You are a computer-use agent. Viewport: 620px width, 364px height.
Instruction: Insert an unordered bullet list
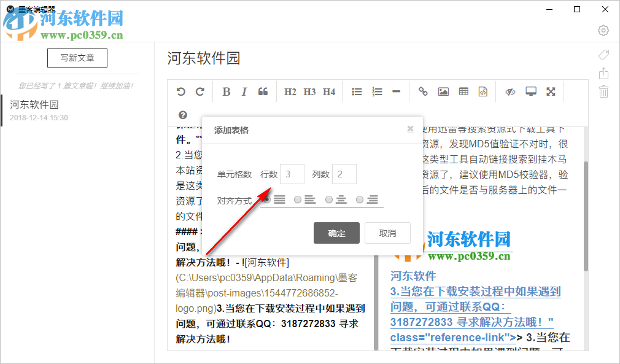tap(357, 91)
